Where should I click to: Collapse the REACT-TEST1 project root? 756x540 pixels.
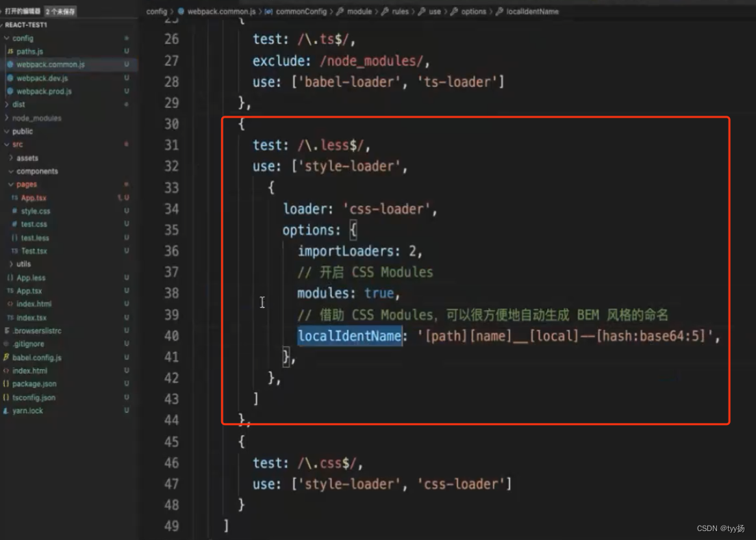click(x=26, y=25)
